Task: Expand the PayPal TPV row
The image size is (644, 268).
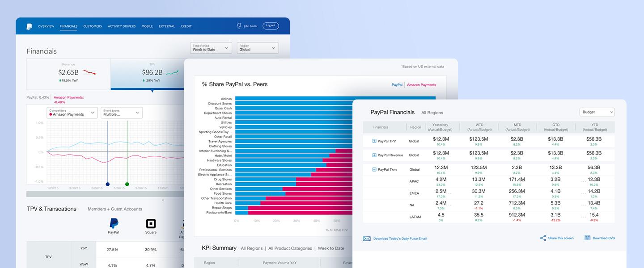Action: (374, 141)
